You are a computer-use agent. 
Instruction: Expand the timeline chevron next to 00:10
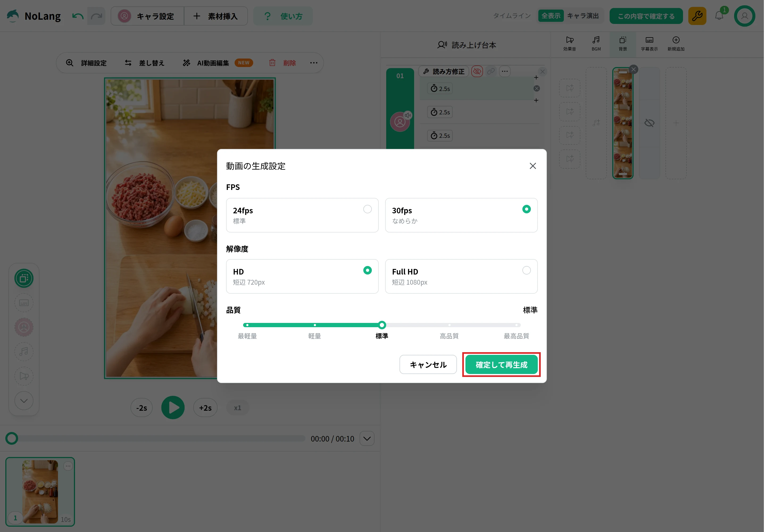pos(367,439)
